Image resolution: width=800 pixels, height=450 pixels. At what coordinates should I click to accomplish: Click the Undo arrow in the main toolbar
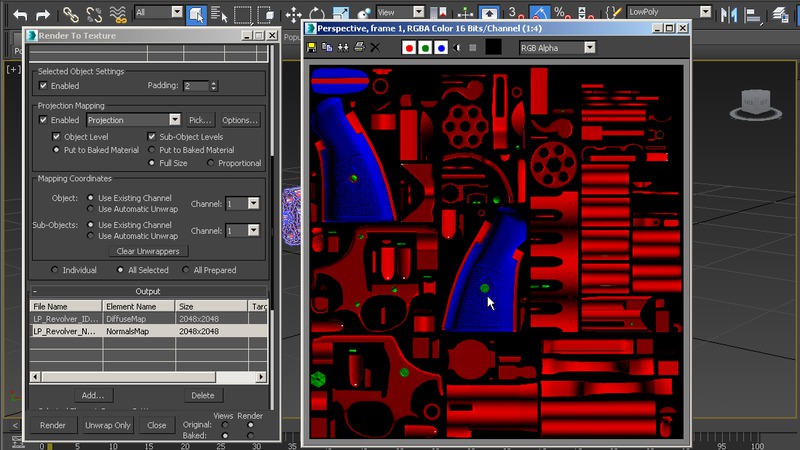19,14
